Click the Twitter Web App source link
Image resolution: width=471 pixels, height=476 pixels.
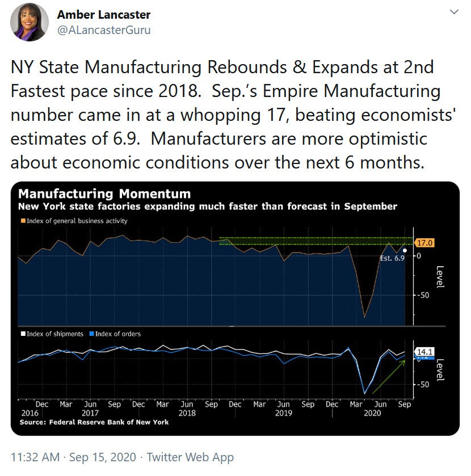(x=190, y=457)
